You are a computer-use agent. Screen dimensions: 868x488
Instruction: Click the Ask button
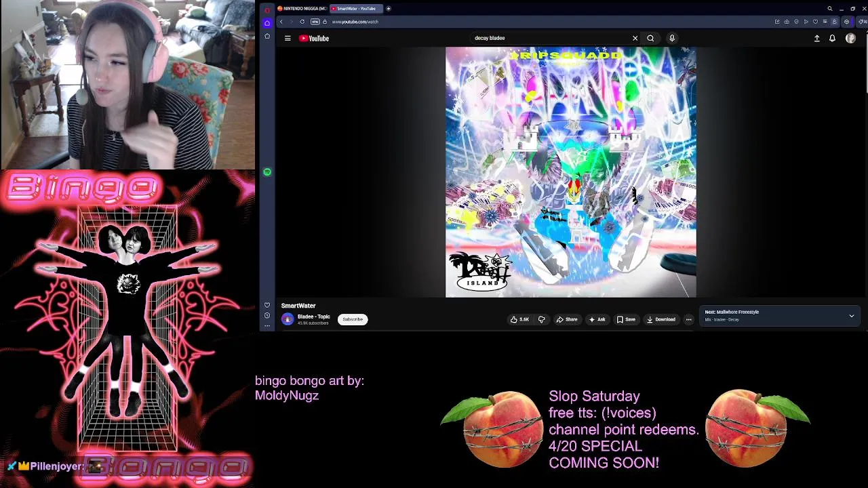click(597, 319)
